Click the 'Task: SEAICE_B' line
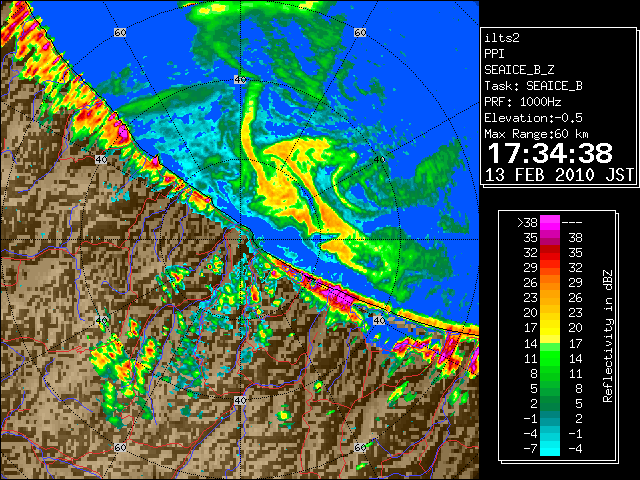The image size is (640, 480). [533, 86]
